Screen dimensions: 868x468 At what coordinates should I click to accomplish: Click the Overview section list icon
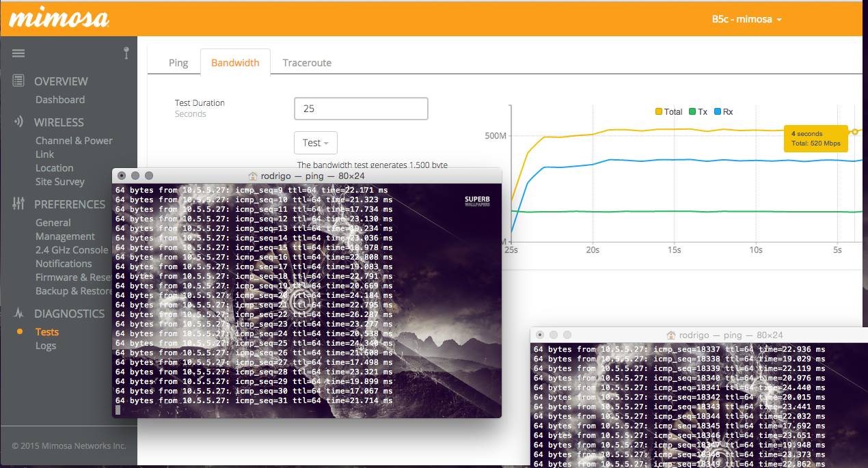pyautogui.click(x=18, y=81)
